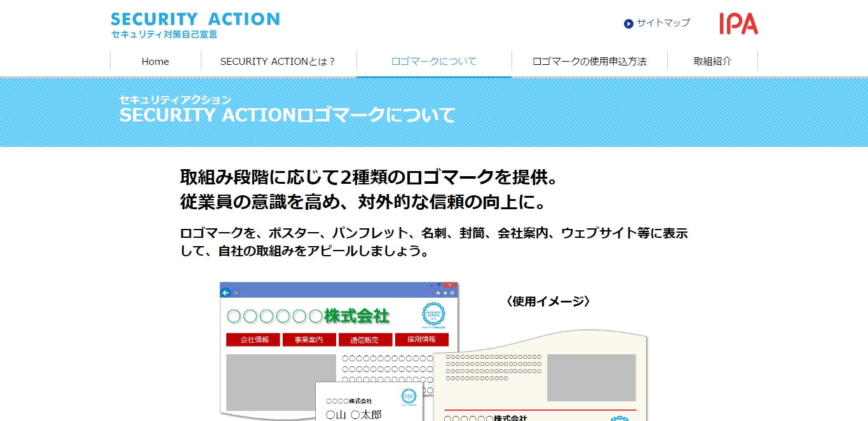This screenshot has width=868, height=421.
Task: Click the red 会社情報 label in the illustration
Action: tap(254, 340)
